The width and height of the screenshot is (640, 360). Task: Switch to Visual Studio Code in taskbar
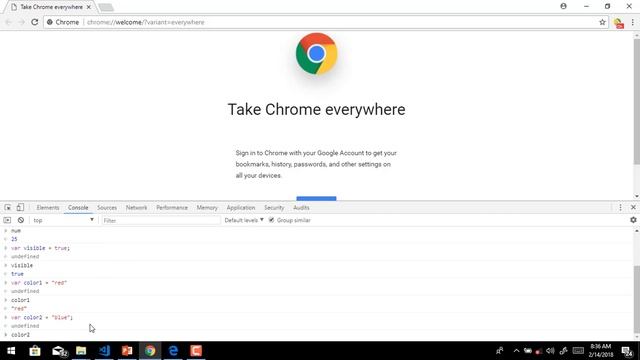tap(104, 351)
